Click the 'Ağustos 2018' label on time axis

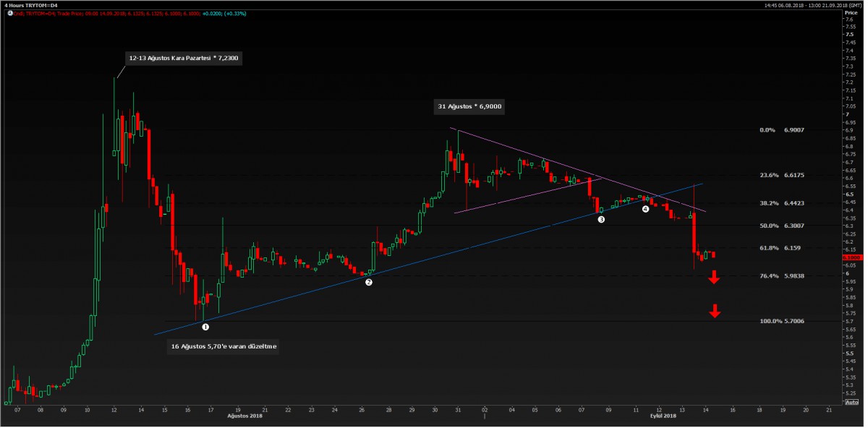coord(244,416)
